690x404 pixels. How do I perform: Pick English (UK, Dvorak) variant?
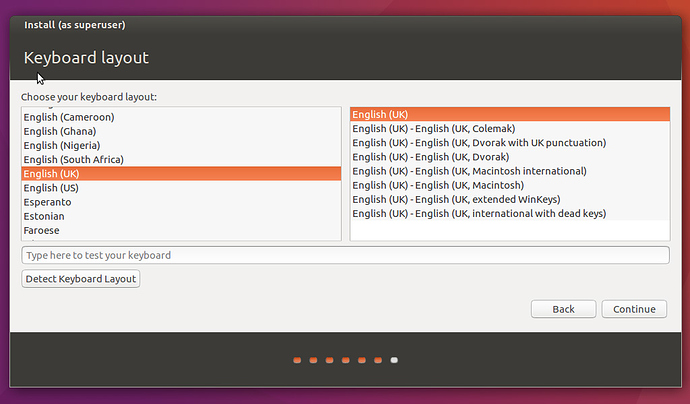point(430,157)
